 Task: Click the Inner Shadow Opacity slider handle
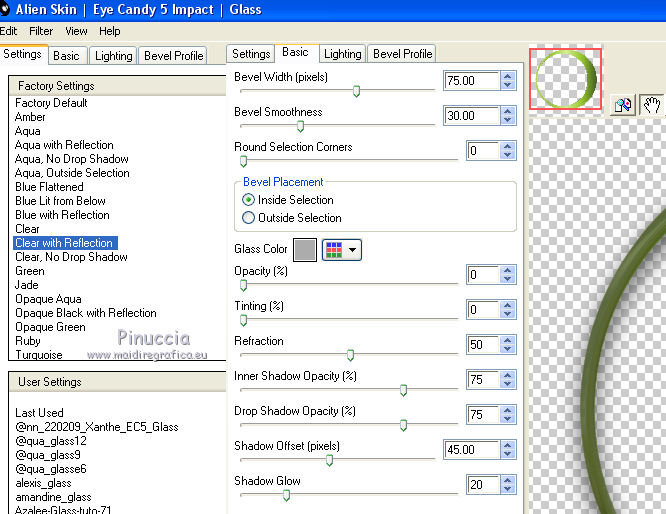pos(404,390)
